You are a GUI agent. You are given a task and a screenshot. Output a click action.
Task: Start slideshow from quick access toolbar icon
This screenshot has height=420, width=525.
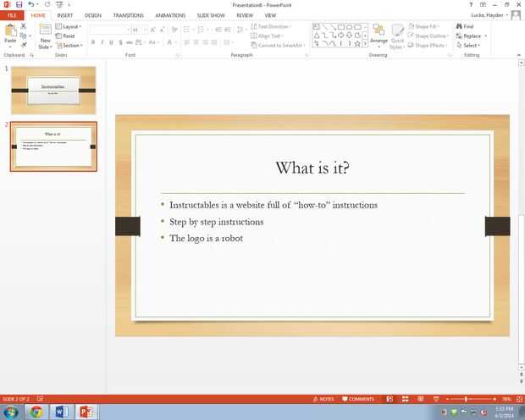[x=59, y=5]
